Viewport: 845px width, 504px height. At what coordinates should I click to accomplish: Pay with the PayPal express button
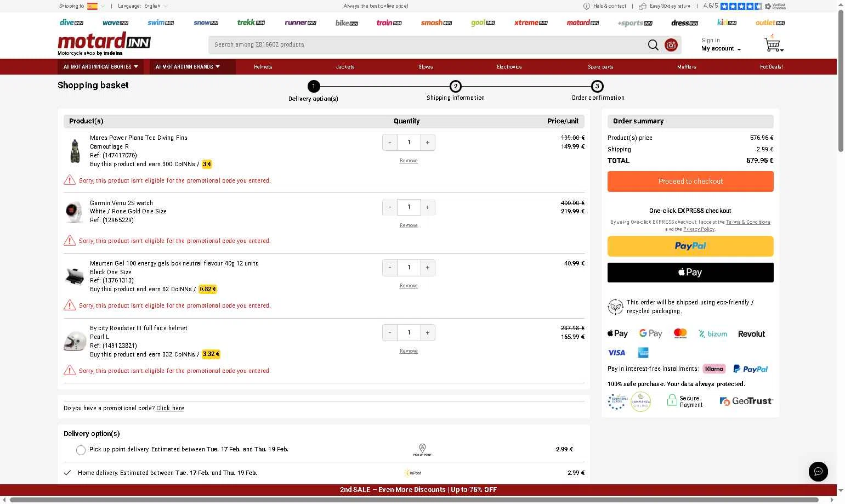(x=690, y=246)
